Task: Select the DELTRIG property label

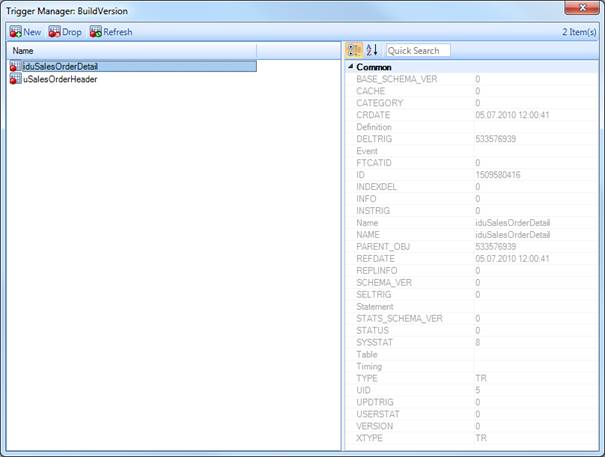Action: tap(374, 139)
